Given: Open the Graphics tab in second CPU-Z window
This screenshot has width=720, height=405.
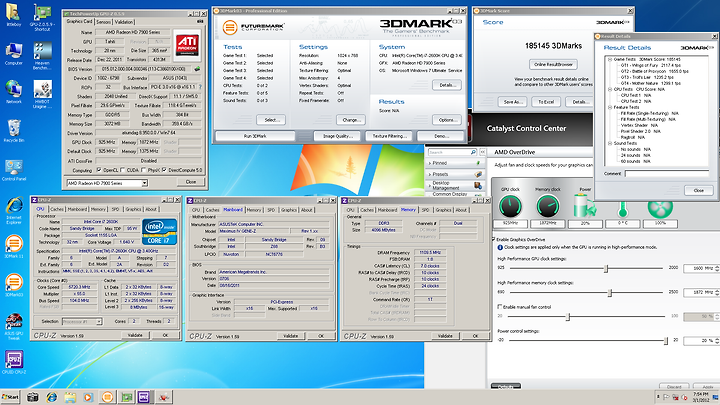Looking at the screenshot, I should 289,210.
